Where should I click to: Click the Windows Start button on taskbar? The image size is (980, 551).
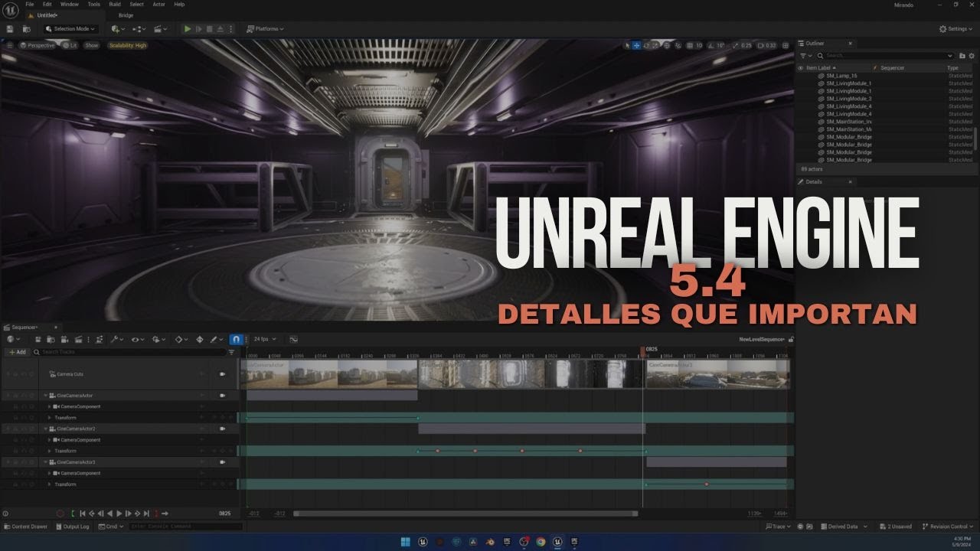click(x=405, y=542)
